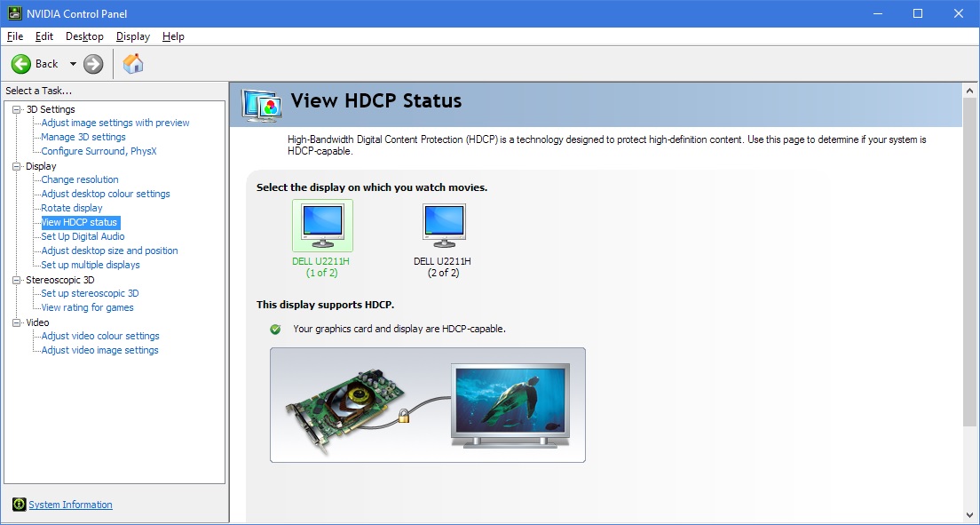Open the Help menu
This screenshot has width=980, height=525.
coord(173,36)
